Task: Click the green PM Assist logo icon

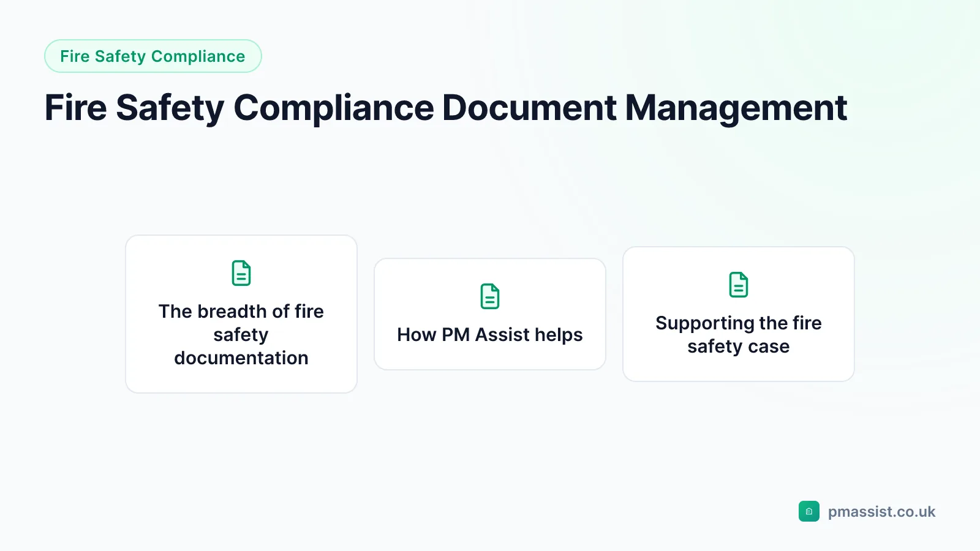Action: (x=809, y=511)
